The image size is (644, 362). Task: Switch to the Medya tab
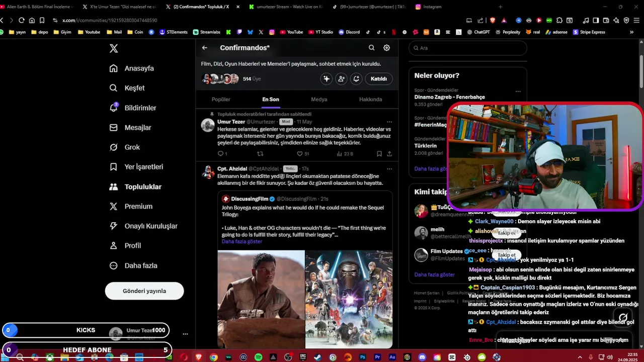click(x=319, y=100)
